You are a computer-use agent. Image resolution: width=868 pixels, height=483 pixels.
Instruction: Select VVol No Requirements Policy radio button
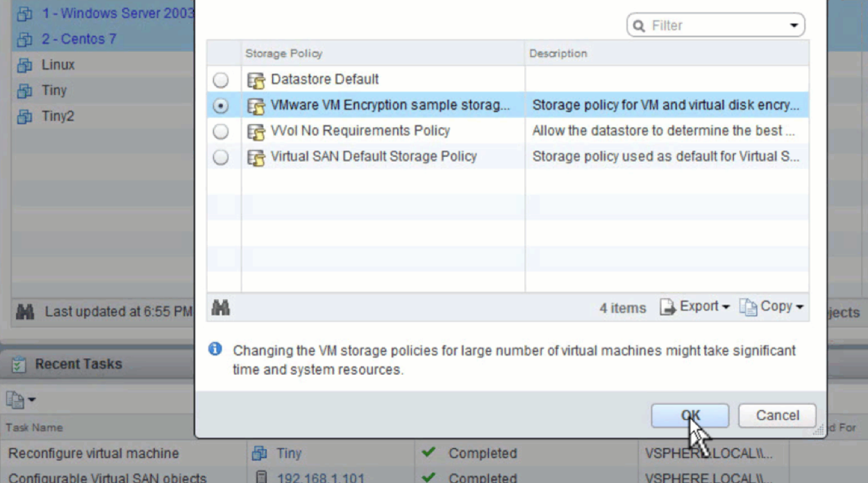pos(221,131)
